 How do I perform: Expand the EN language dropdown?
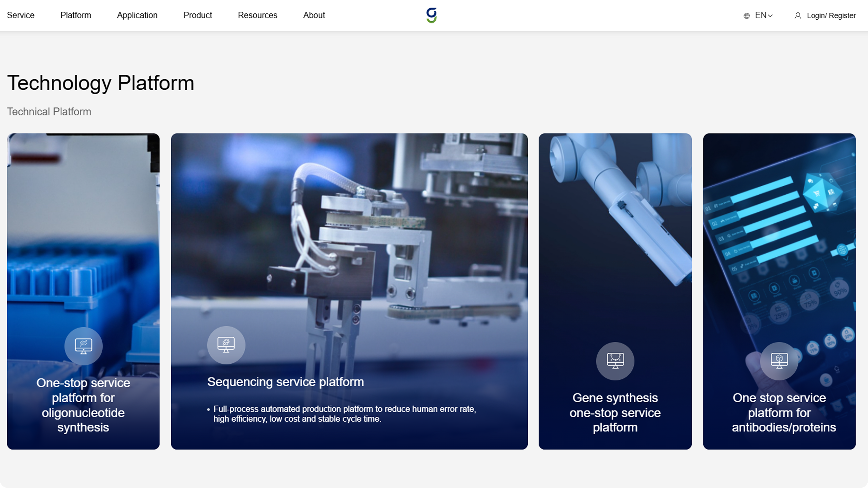pos(761,15)
